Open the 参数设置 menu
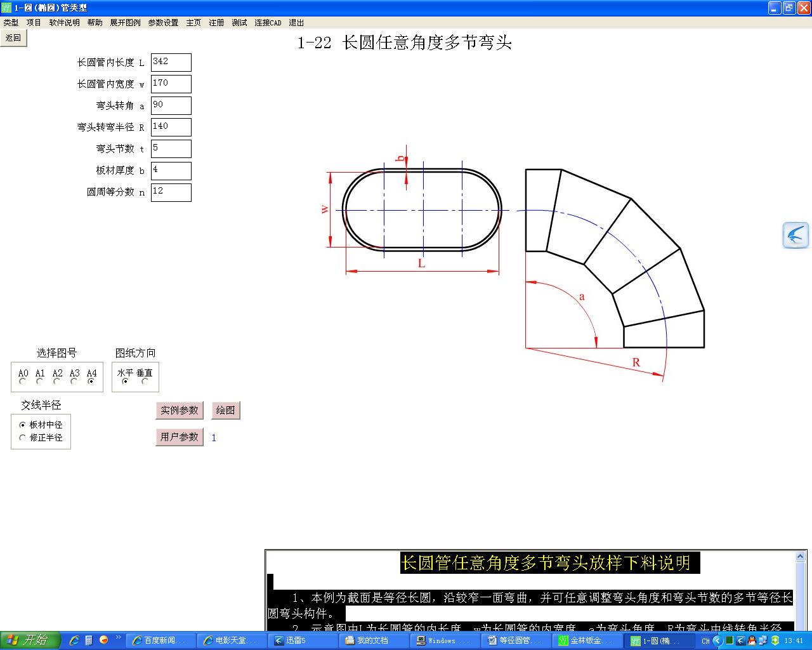The image size is (812, 650). [163, 23]
